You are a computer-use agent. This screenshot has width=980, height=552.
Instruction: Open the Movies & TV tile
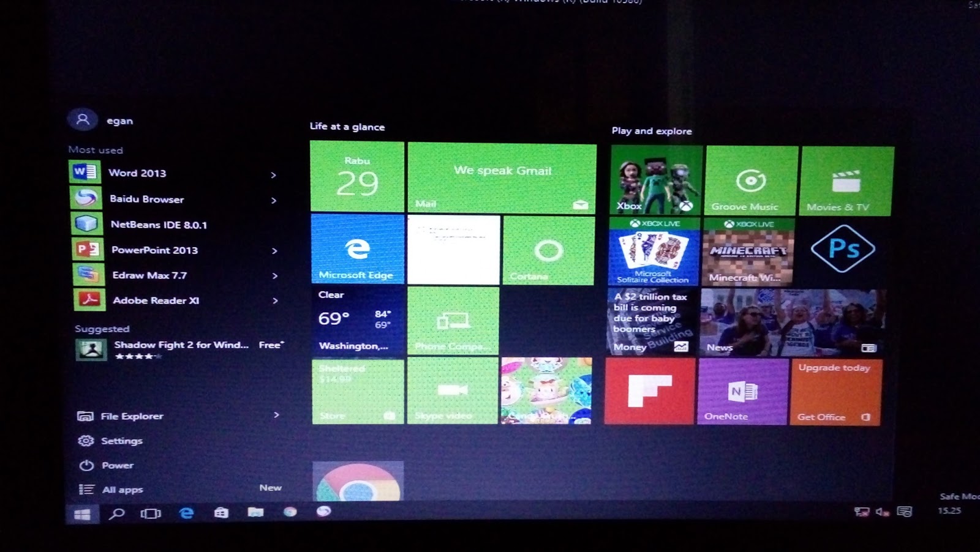coord(846,181)
